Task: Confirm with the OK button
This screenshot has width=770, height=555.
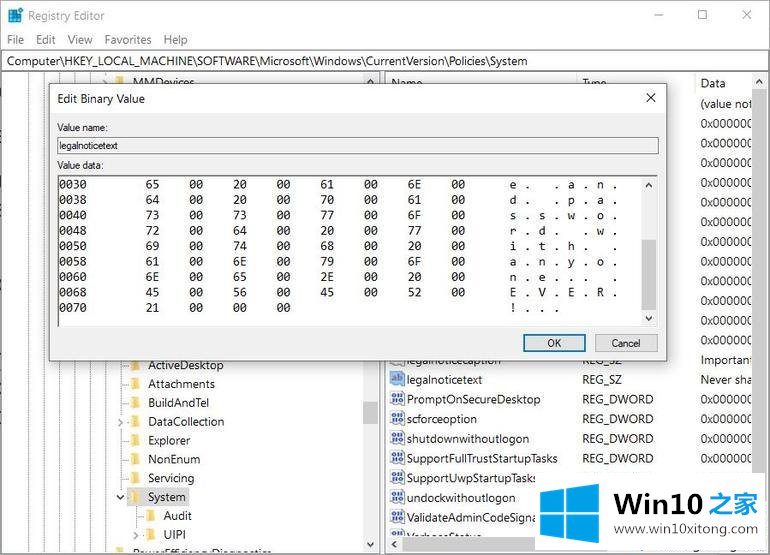Action: 554,343
